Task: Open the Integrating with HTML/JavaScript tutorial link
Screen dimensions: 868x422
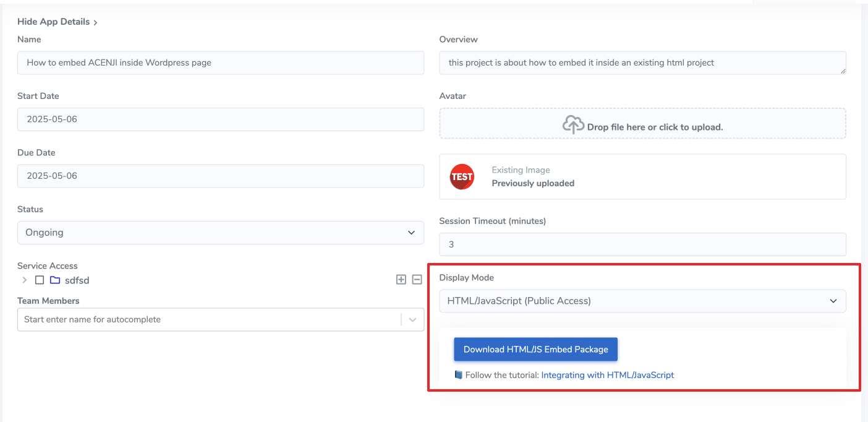Action: tap(608, 374)
